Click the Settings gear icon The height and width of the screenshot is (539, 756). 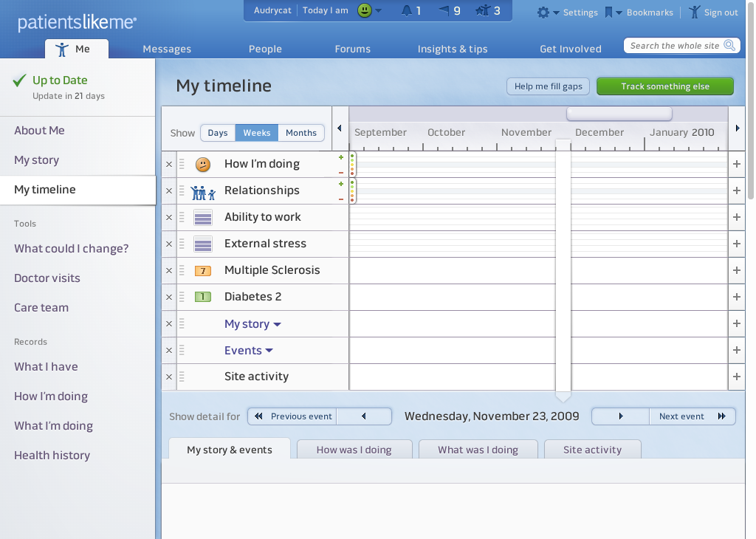click(x=543, y=13)
